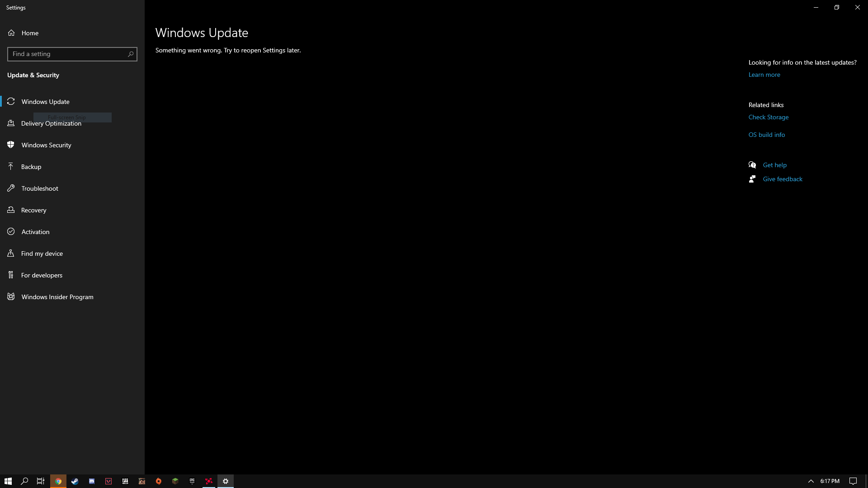
Task: Switch to the red app in the taskbar
Action: [209, 481]
